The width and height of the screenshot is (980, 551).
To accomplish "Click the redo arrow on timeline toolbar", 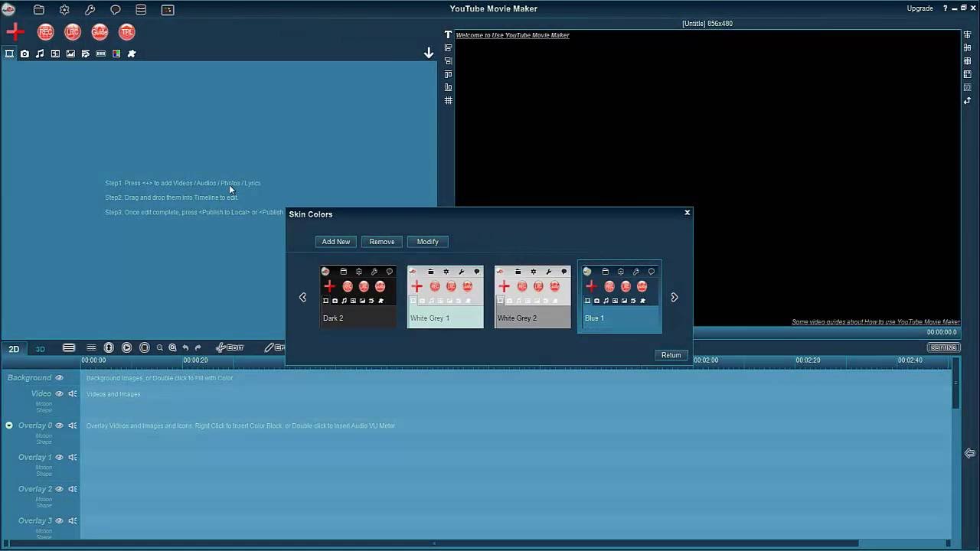I will tap(198, 347).
